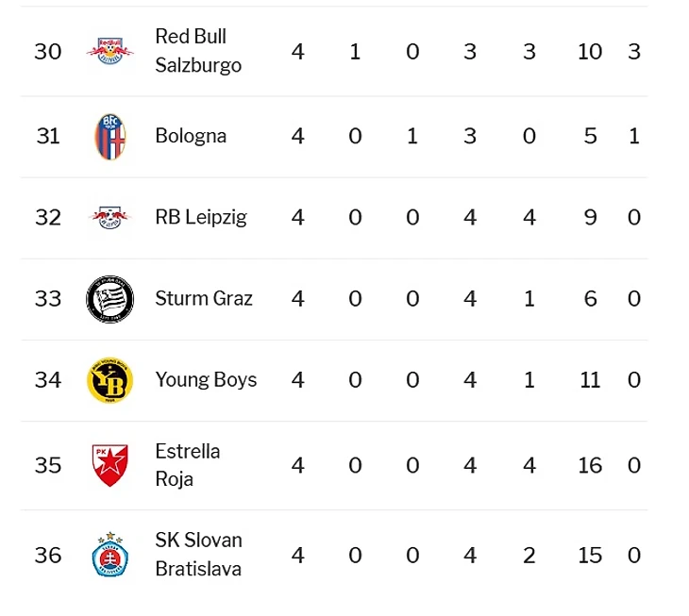Click the Bologna club crest

[109, 136]
